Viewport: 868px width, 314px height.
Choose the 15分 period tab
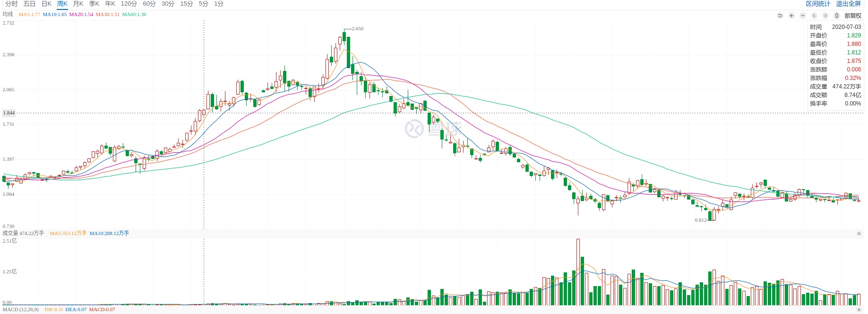click(187, 4)
